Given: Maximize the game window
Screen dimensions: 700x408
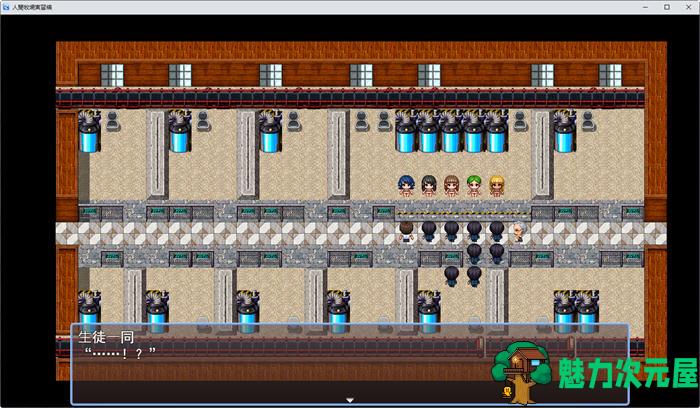Looking at the screenshot, I should [667, 7].
